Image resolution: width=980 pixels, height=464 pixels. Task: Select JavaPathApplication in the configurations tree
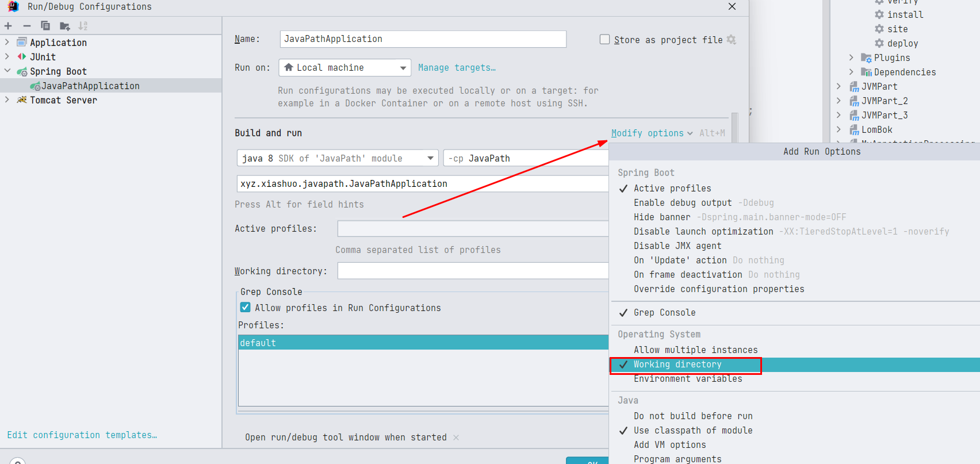click(111, 86)
